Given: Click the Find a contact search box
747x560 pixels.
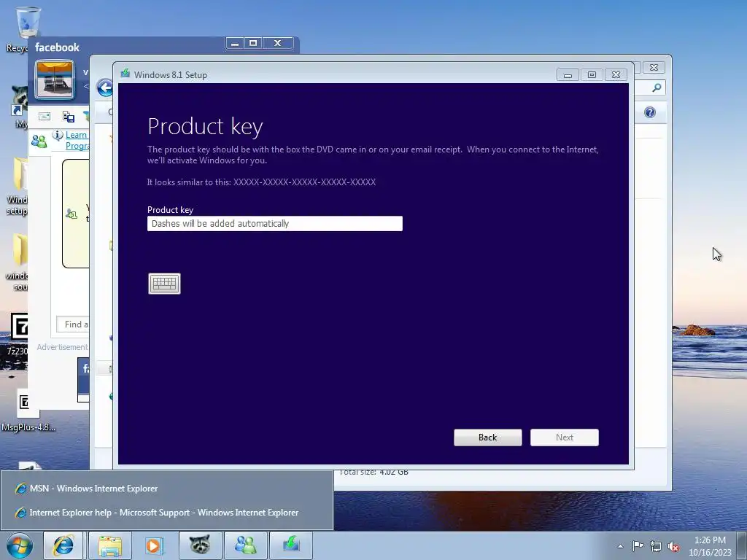Looking at the screenshot, I should coord(73,324).
